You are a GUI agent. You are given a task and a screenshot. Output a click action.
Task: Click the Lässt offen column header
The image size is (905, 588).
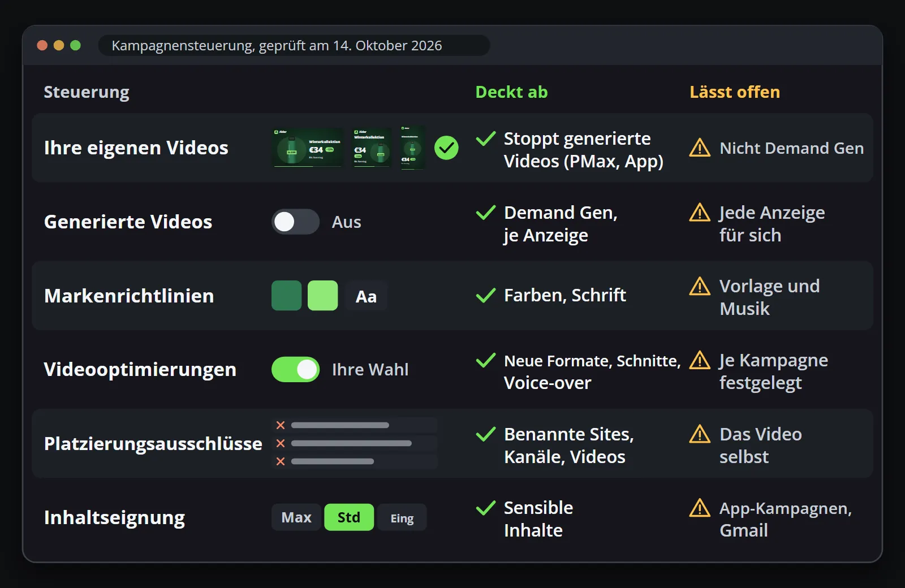pos(735,92)
